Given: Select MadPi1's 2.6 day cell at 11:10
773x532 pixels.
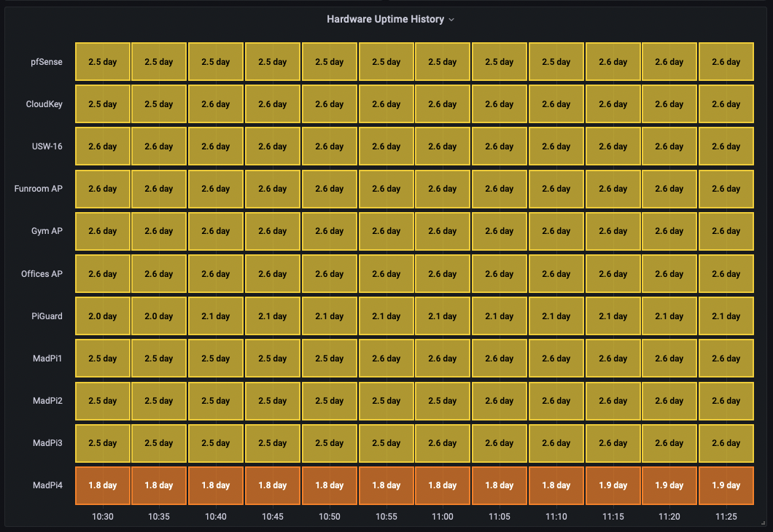Looking at the screenshot, I should (x=556, y=358).
